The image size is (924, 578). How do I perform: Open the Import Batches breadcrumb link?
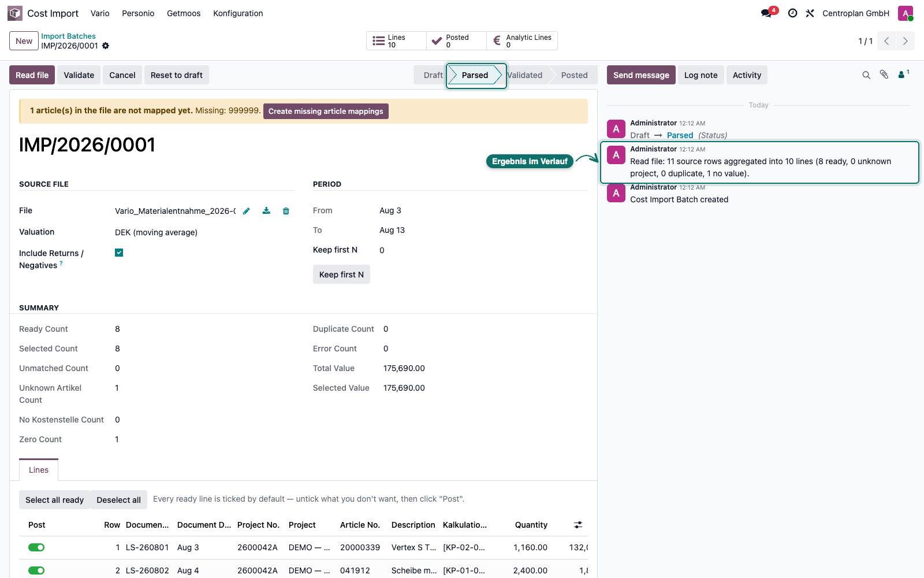68,36
